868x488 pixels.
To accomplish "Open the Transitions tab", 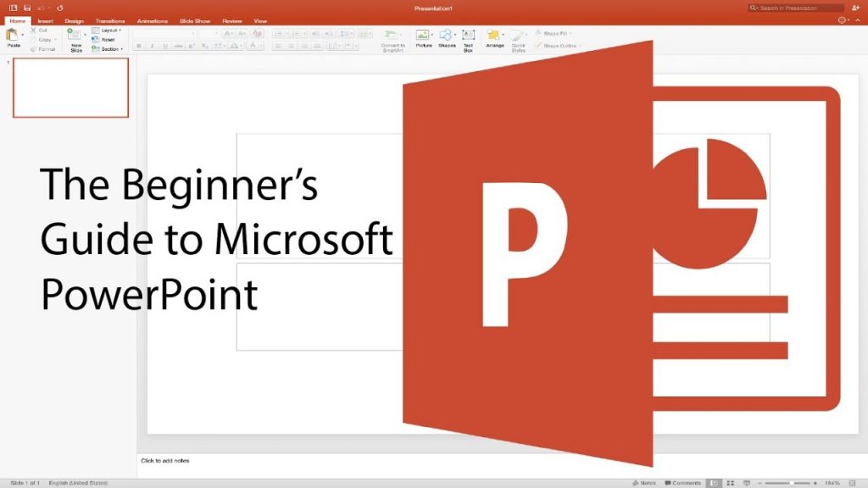I will 109,20.
